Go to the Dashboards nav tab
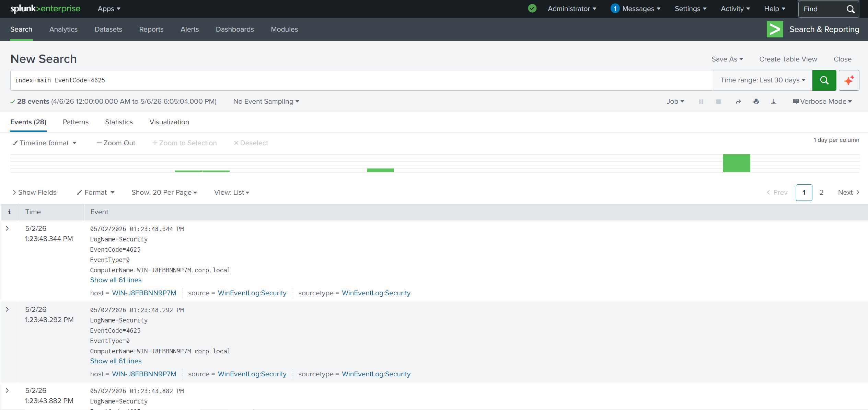The image size is (868, 410). pos(235,30)
